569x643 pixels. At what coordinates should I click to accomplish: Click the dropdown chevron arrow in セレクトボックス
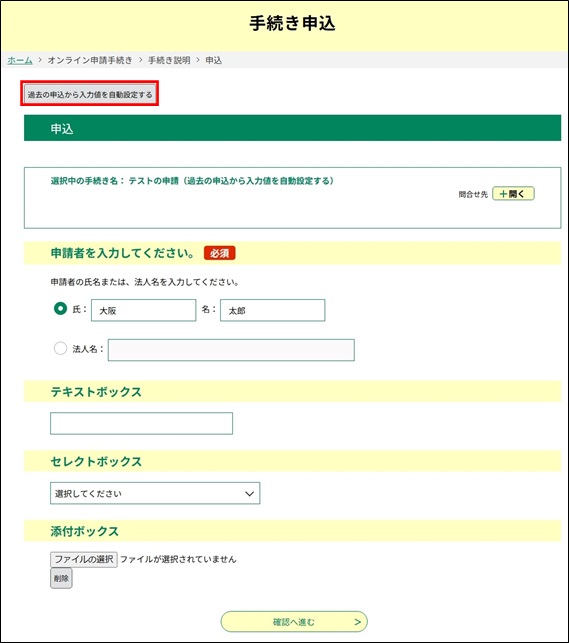tap(250, 493)
